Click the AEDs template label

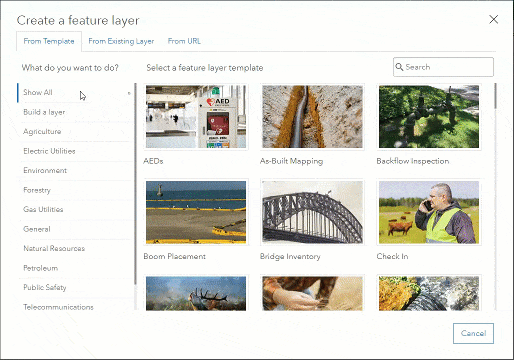153,161
